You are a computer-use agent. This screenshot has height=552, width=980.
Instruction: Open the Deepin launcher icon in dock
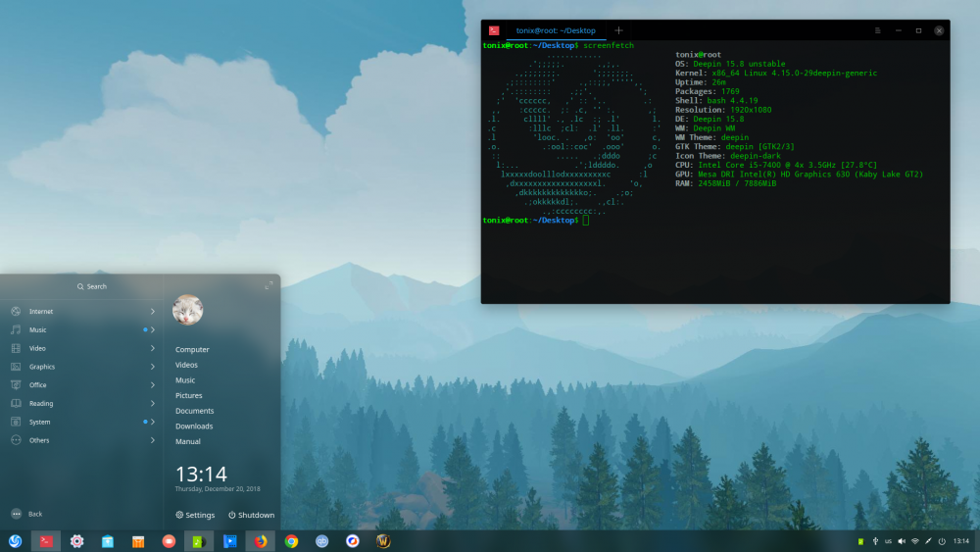click(x=15, y=541)
